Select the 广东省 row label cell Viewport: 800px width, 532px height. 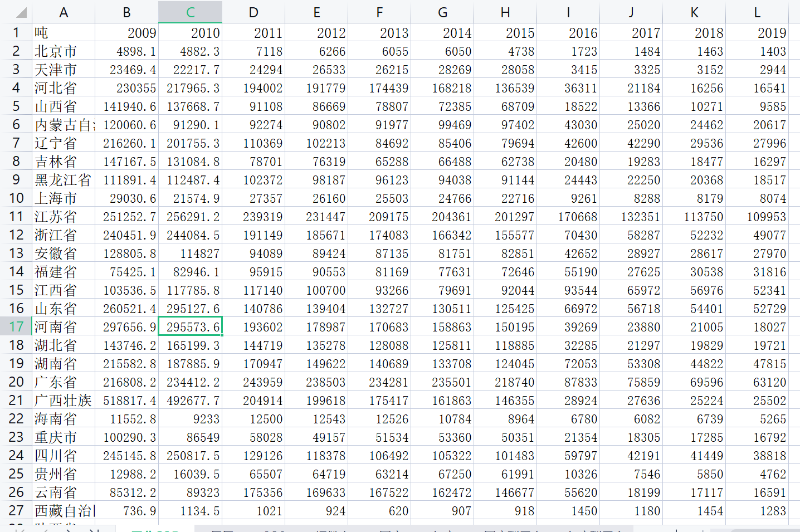pos(64,382)
